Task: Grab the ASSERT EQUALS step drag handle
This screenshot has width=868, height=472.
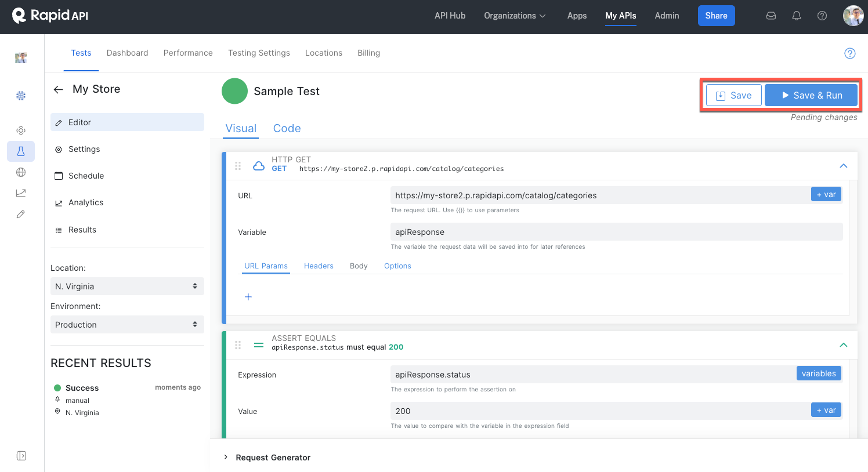Action: [x=238, y=345]
